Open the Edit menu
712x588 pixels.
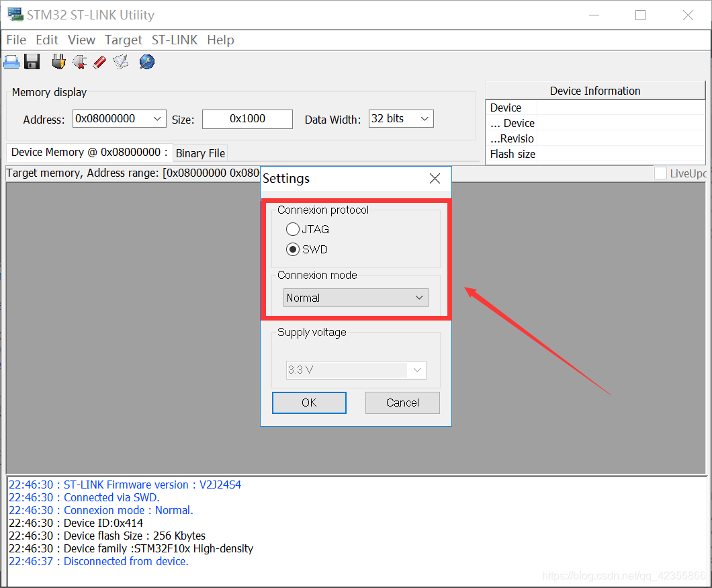click(47, 40)
